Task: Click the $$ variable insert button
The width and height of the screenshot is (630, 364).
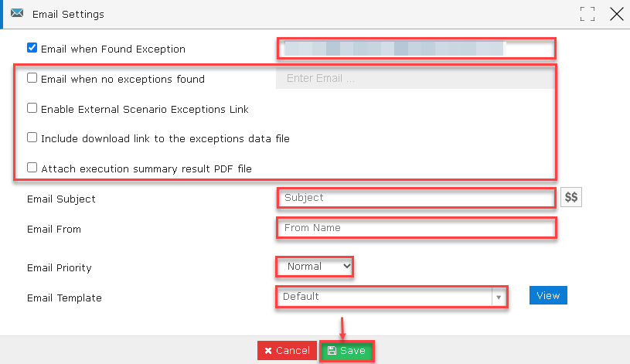Action: (571, 197)
